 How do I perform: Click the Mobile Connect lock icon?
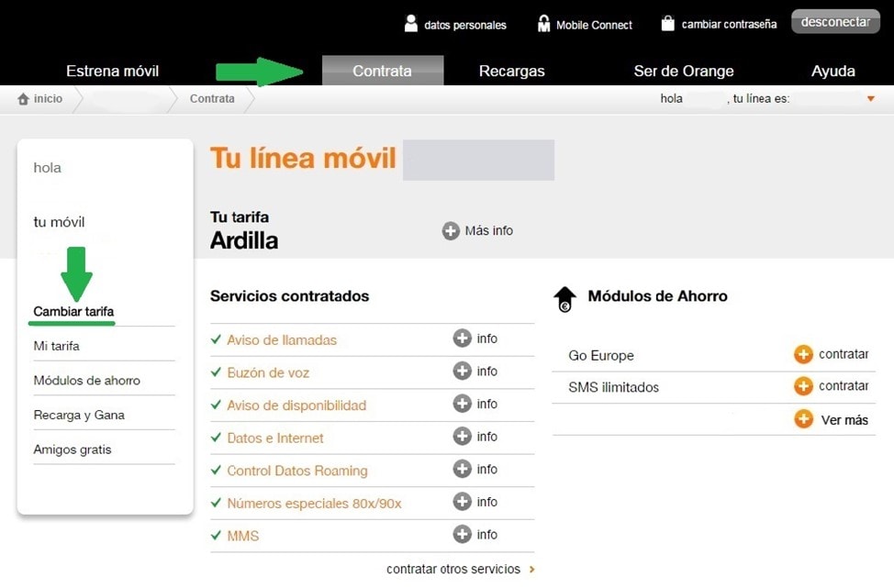[543, 24]
